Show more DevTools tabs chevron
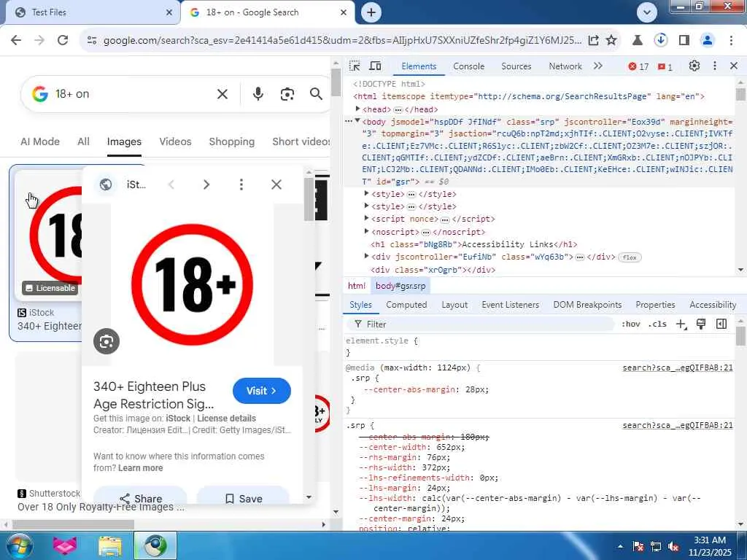 (598, 66)
